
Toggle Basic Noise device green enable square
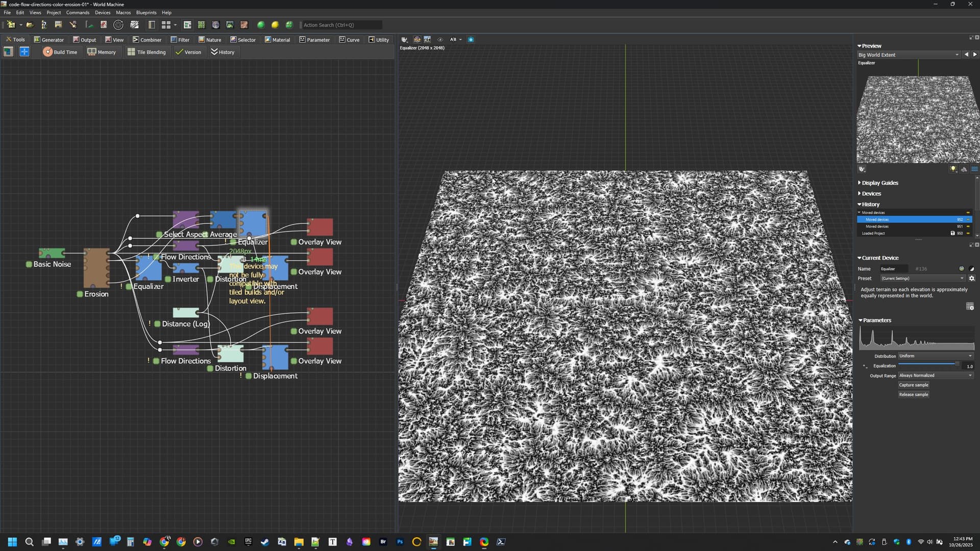[x=29, y=264]
